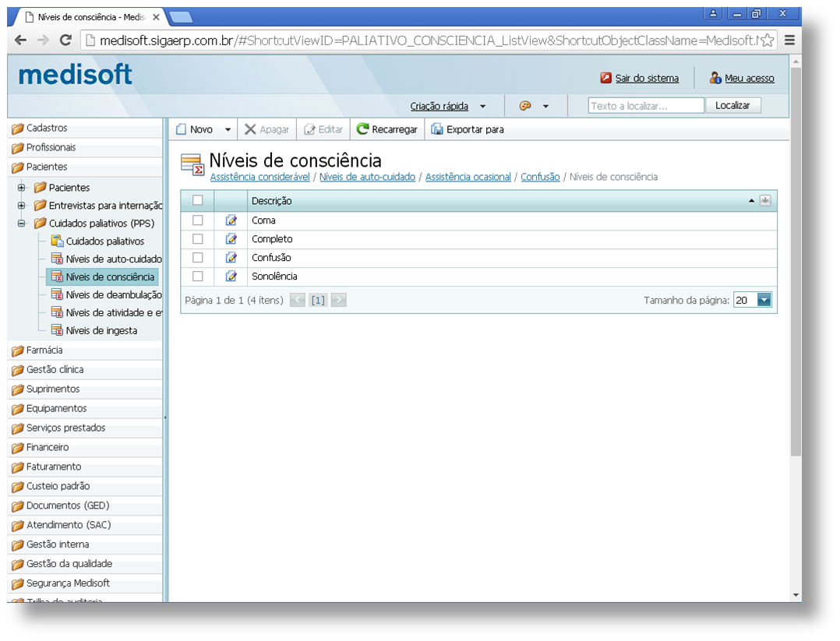The image size is (840, 641).
Task: Expand the Entrevistas para internação tree node
Action: (22, 205)
